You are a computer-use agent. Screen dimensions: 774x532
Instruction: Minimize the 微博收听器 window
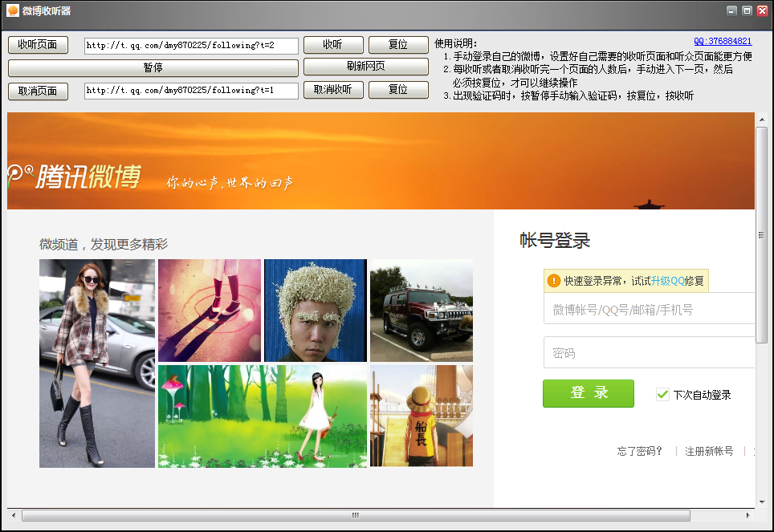[x=732, y=10]
